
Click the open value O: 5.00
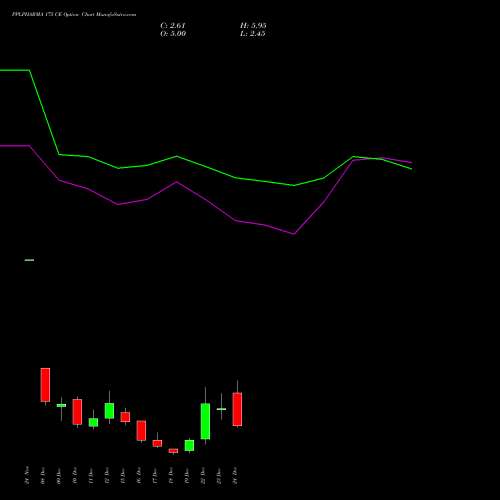click(173, 34)
